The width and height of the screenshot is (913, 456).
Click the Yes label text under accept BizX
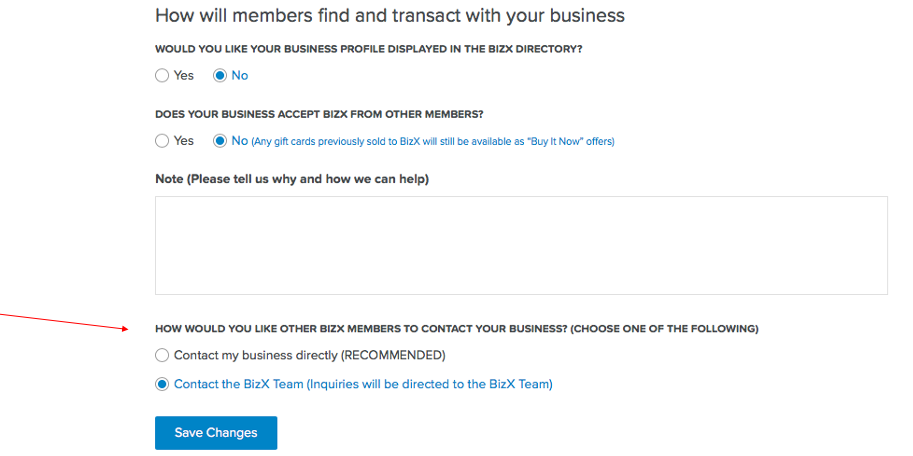[x=184, y=141]
